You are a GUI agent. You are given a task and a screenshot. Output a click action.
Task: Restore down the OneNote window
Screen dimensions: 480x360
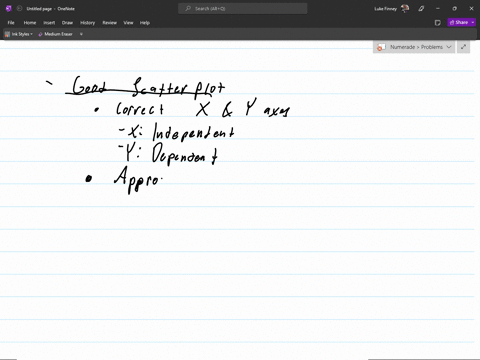pyautogui.click(x=454, y=9)
